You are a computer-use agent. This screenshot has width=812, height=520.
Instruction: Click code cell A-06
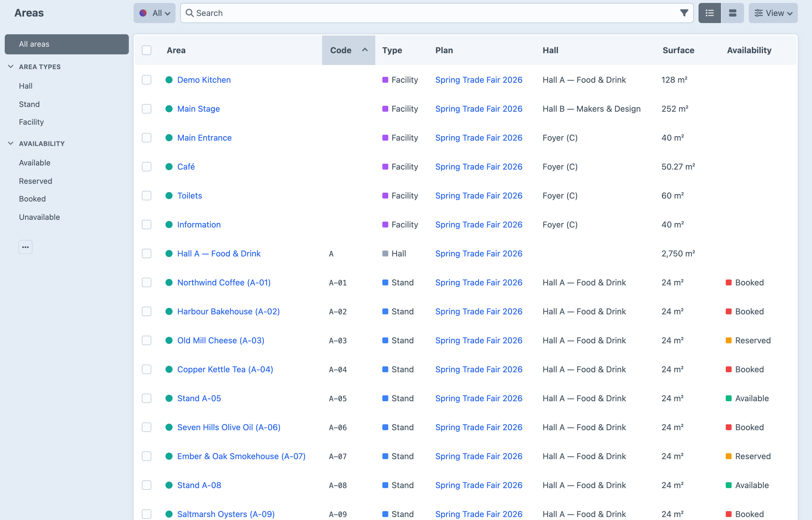(338, 428)
